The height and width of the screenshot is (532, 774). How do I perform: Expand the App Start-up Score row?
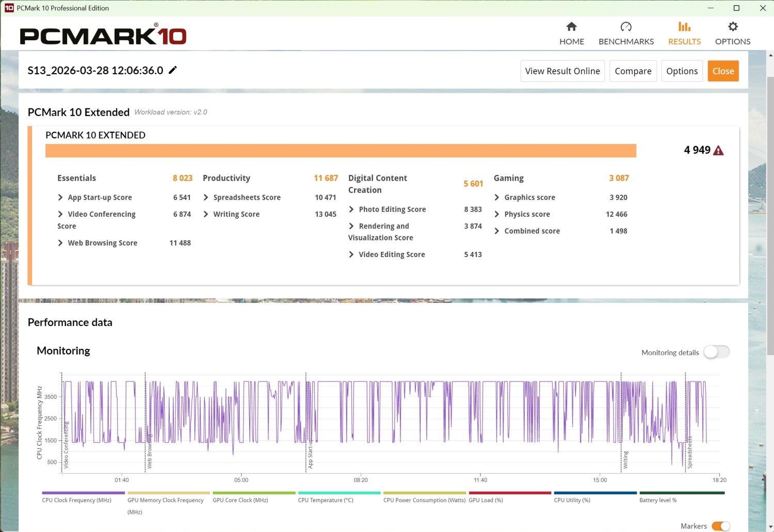(60, 198)
